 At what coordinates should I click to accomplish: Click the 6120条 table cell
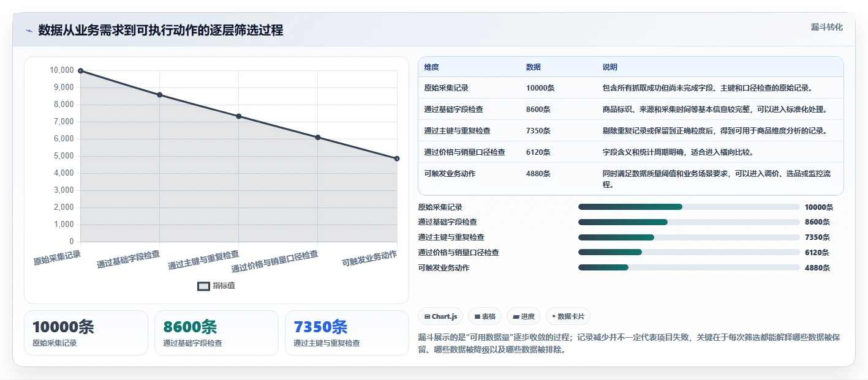pos(538,152)
